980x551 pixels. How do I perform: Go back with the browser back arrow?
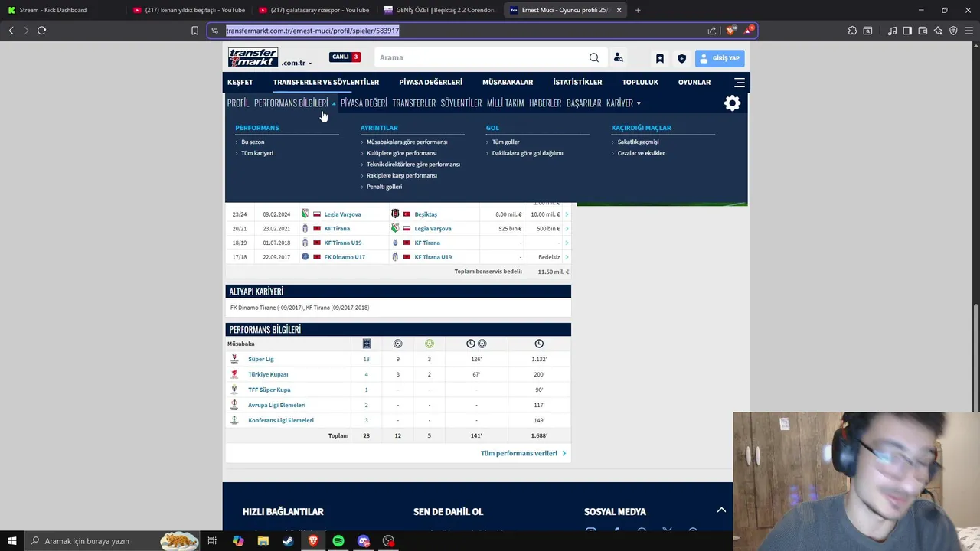coord(11,31)
